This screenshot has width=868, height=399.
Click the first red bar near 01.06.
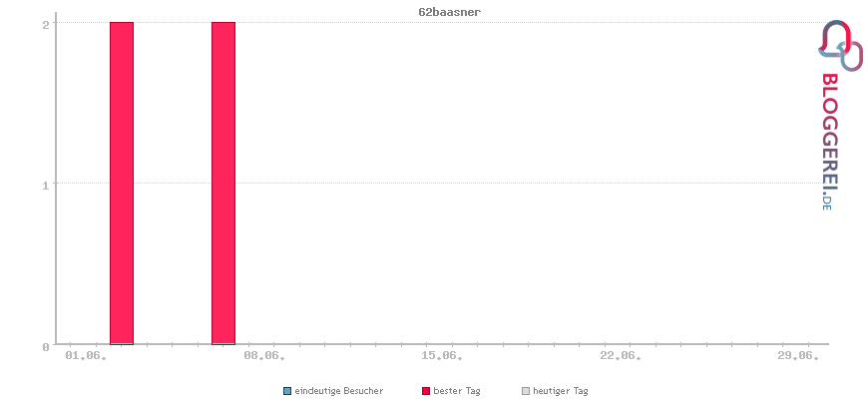point(122,184)
